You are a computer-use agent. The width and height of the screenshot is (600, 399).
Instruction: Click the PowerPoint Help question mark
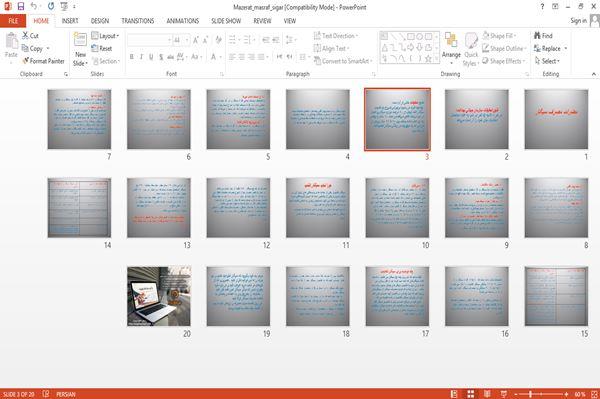542,7
